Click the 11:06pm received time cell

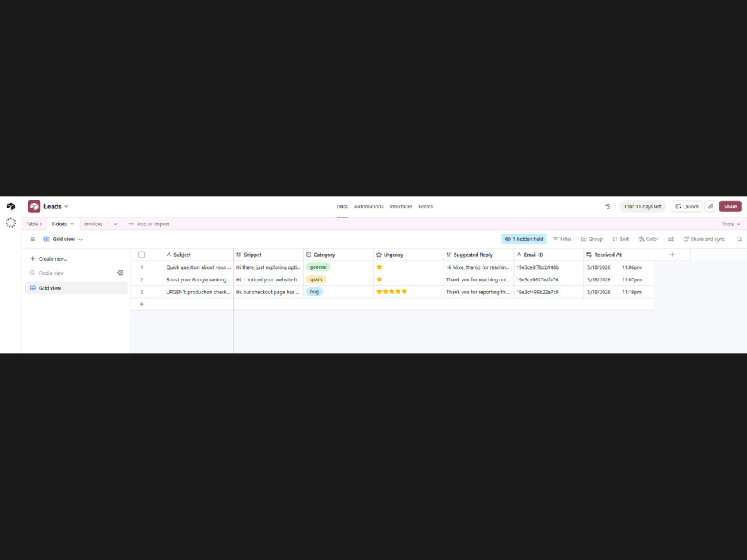point(632,267)
